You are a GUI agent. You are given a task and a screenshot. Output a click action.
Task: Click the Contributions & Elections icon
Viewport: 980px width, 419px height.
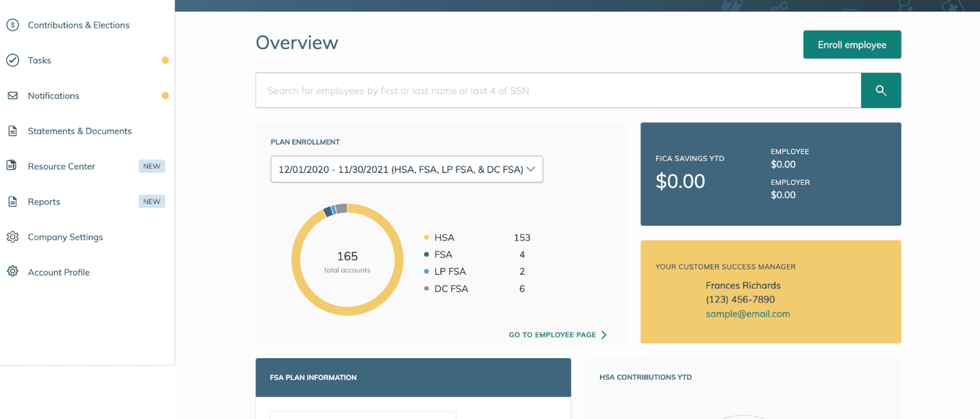coord(12,25)
